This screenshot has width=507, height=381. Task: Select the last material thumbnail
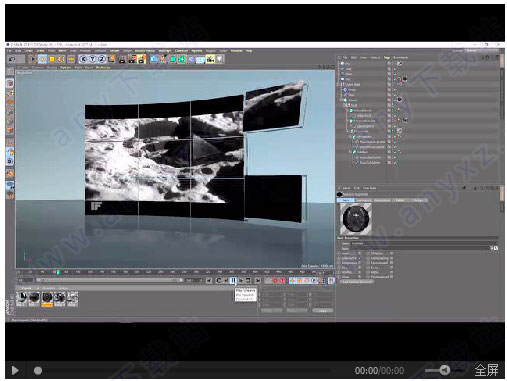(x=72, y=299)
